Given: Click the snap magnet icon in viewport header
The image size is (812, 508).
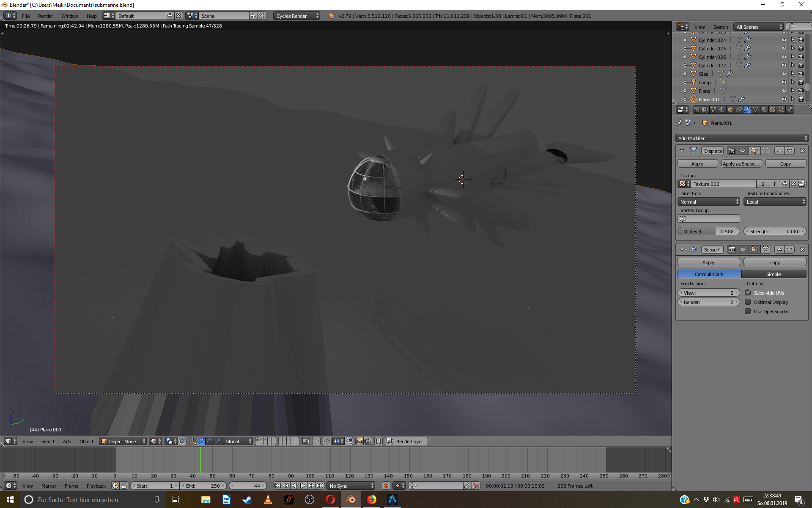Looking at the screenshot, I should pyautogui.click(x=327, y=441).
